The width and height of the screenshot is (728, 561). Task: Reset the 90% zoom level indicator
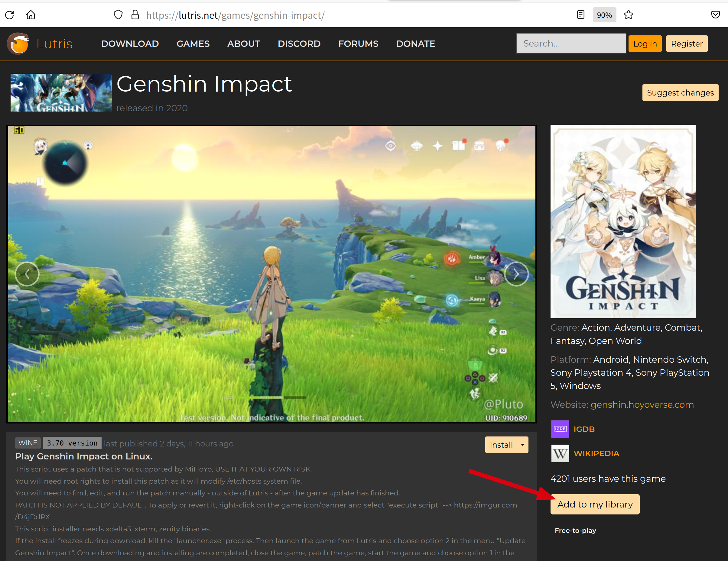(604, 15)
